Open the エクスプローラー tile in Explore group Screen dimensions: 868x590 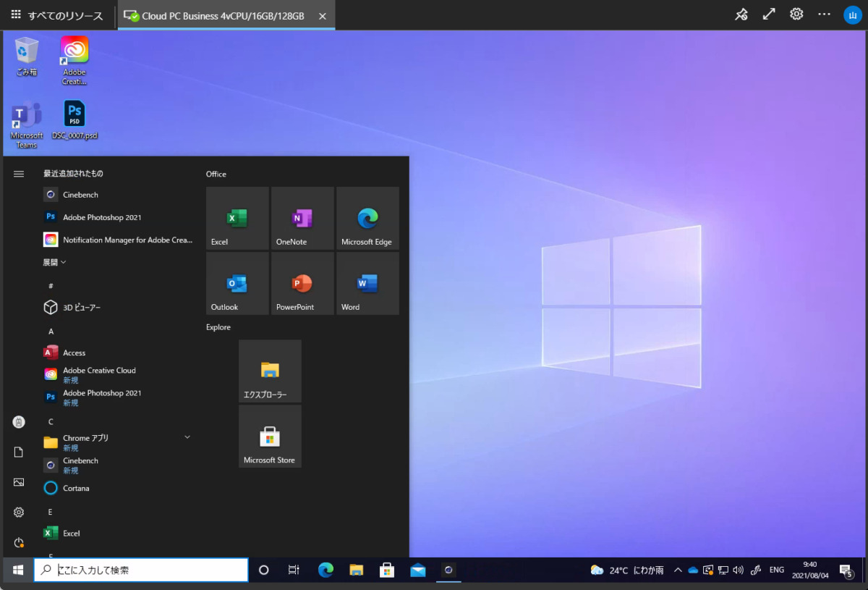tap(270, 371)
